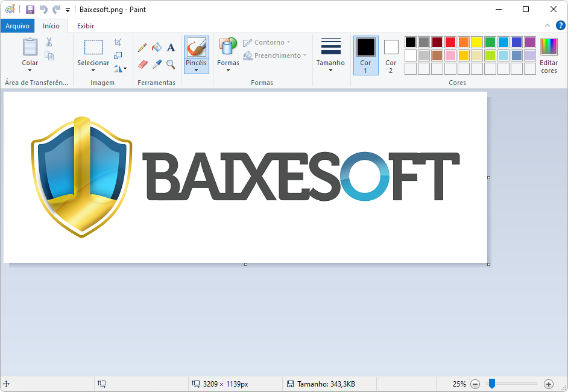The image size is (568, 392).
Task: Click the canvas bottom-center resize handle
Action: coord(245,265)
